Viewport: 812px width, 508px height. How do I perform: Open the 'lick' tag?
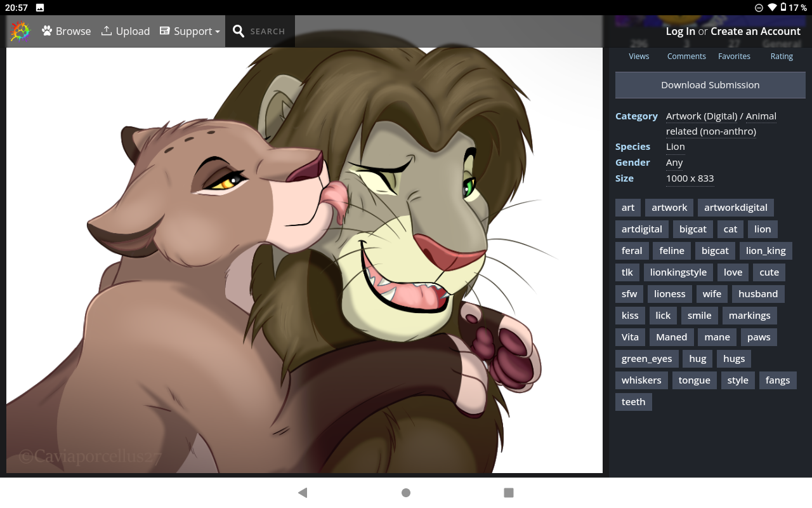point(663,316)
